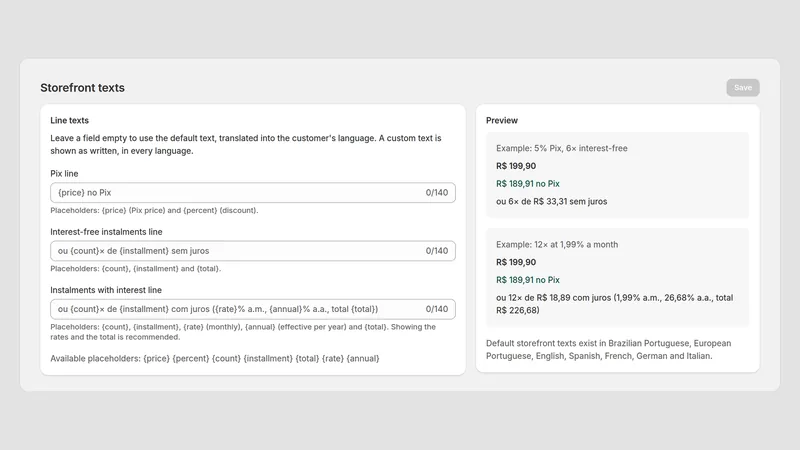Click the Storefront texts heading
Image resolution: width=800 pixels, height=450 pixels.
coord(82,88)
